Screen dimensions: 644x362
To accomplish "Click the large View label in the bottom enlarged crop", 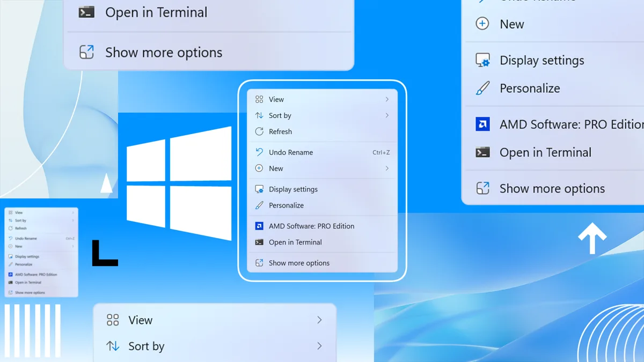I will tap(141, 320).
